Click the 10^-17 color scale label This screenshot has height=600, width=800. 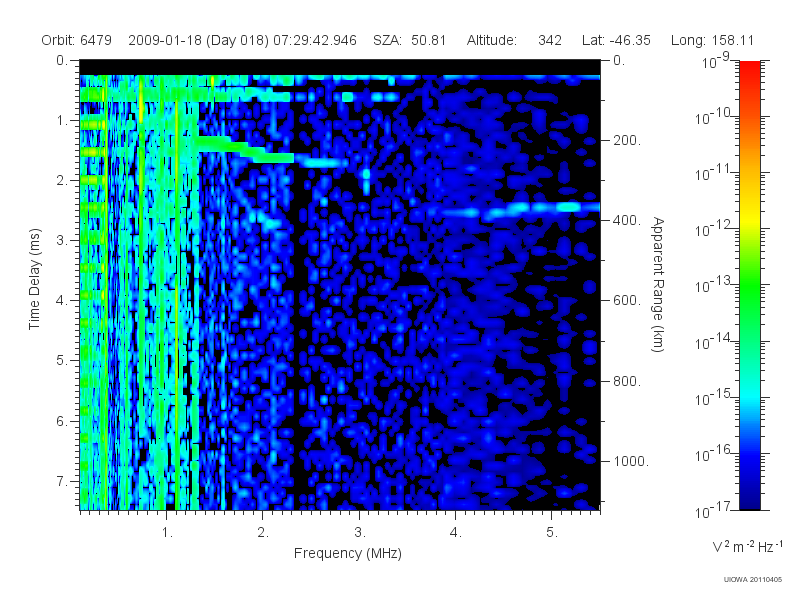tap(712, 511)
